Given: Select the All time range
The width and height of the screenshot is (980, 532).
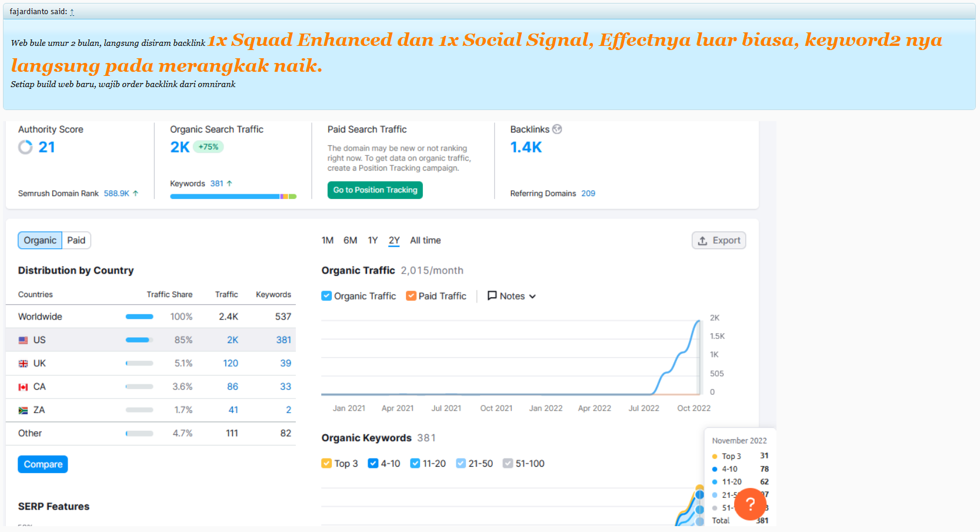Looking at the screenshot, I should [425, 240].
